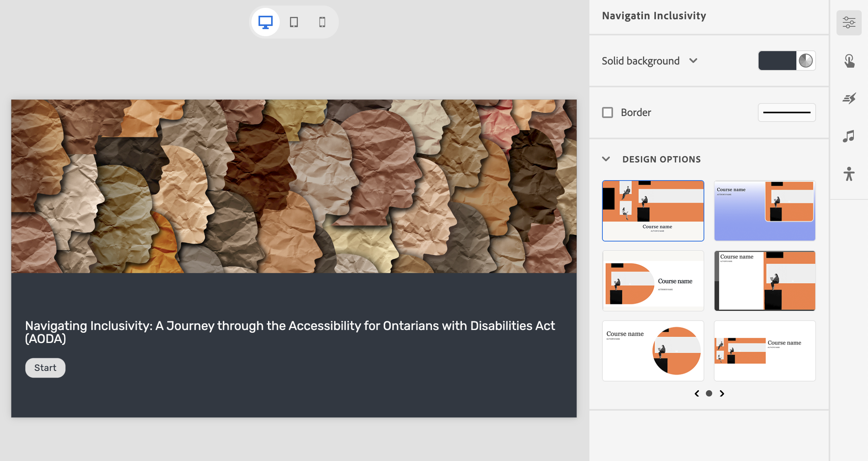Switch to tablet preview icon

[x=294, y=22]
